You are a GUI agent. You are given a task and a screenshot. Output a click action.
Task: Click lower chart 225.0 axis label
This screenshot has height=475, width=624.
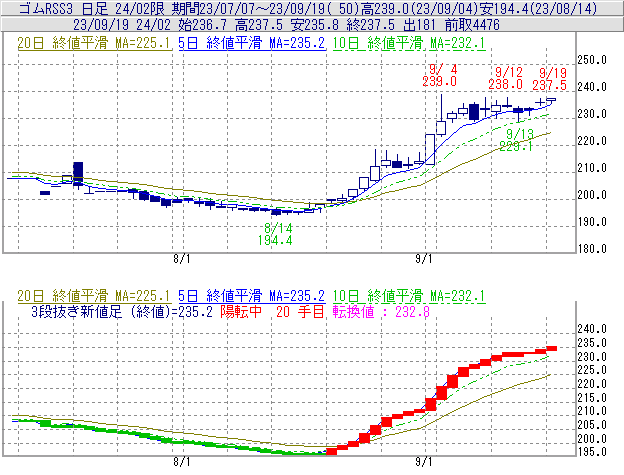tap(592, 370)
